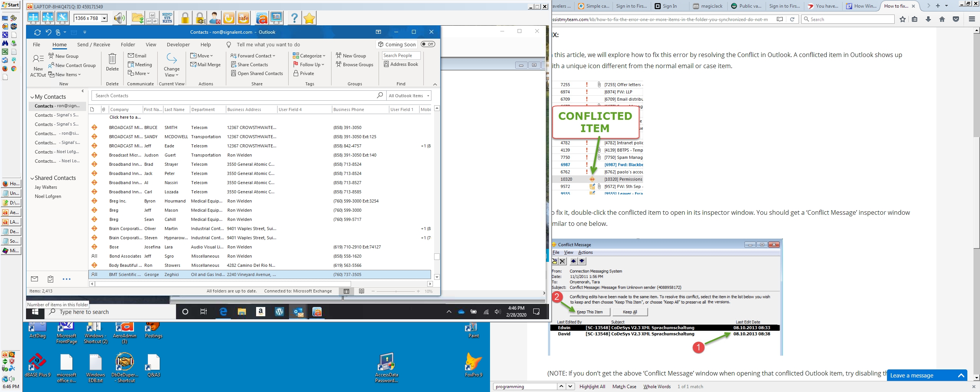
Task: Toggle Private lock on contact
Action: point(304,73)
